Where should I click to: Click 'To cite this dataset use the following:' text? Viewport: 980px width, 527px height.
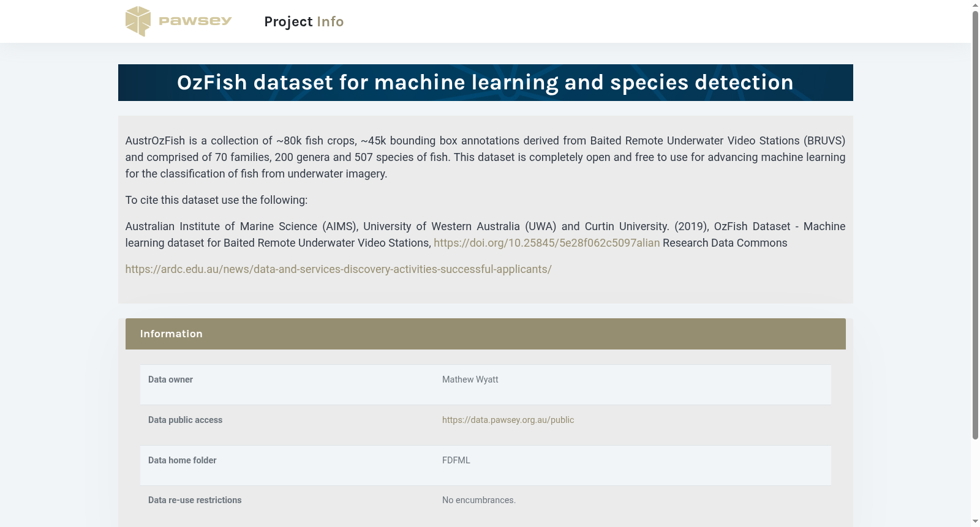point(216,200)
